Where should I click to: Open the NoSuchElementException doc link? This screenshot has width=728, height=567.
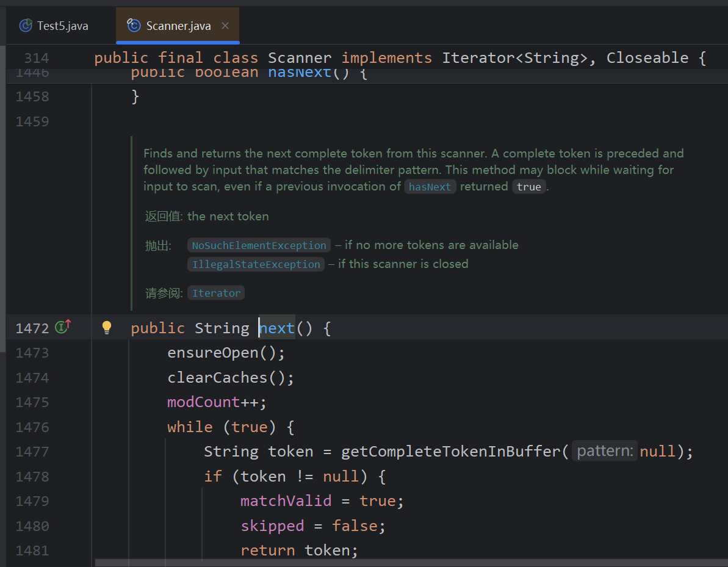pos(259,245)
